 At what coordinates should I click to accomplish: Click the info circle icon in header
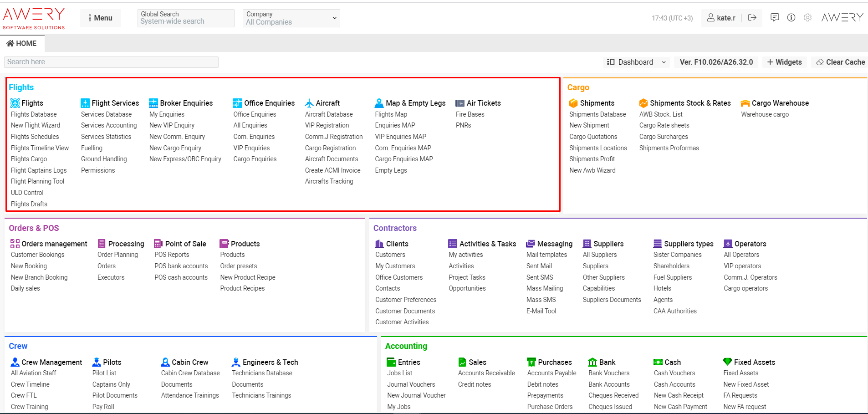[x=791, y=17]
